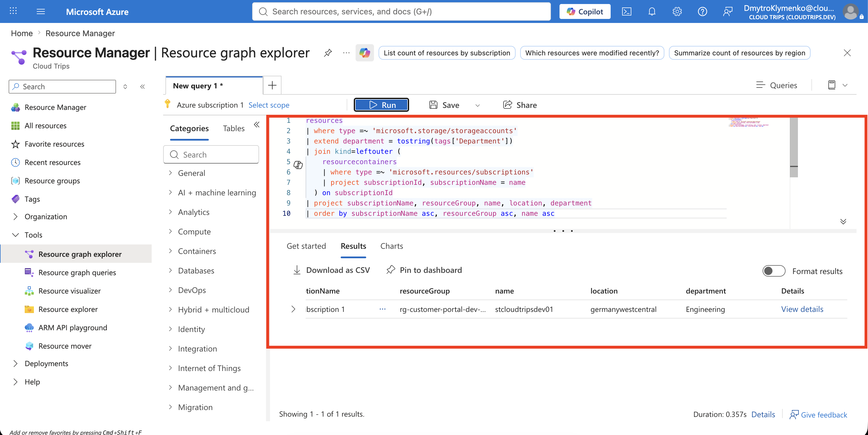Open Cloud Shell icon in header

626,11
